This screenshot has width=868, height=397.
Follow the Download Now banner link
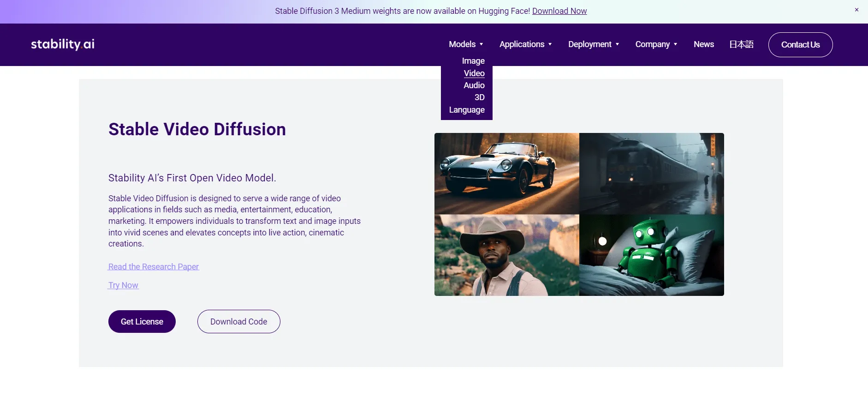pyautogui.click(x=559, y=11)
